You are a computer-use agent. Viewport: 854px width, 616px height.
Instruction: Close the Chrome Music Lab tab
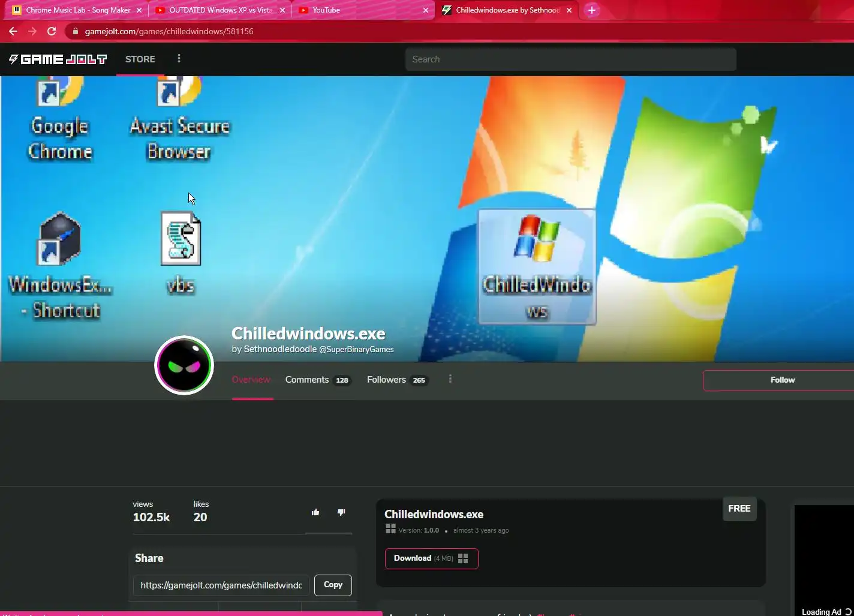pos(139,10)
